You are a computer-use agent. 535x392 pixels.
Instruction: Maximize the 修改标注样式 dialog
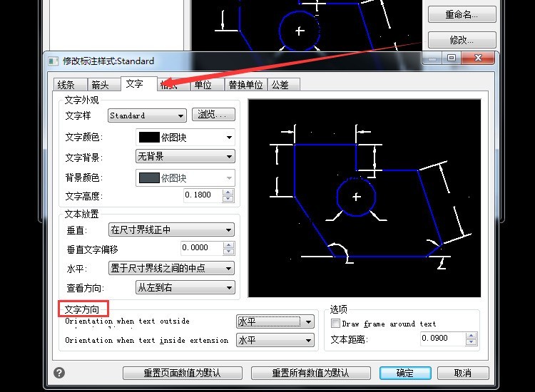452,58
